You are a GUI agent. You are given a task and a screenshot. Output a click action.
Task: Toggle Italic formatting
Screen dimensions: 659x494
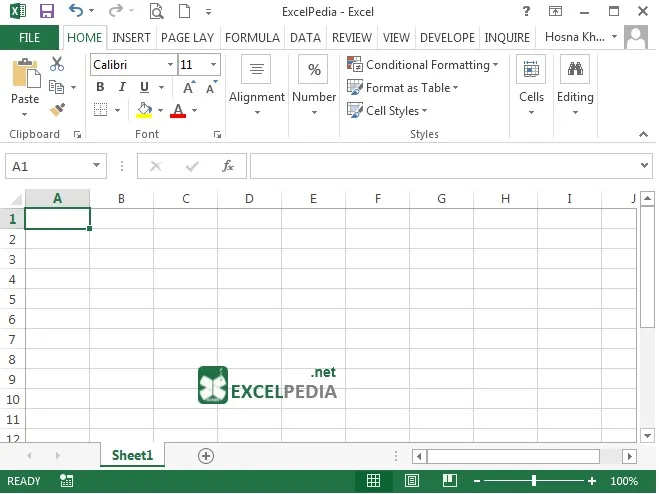tap(122, 87)
